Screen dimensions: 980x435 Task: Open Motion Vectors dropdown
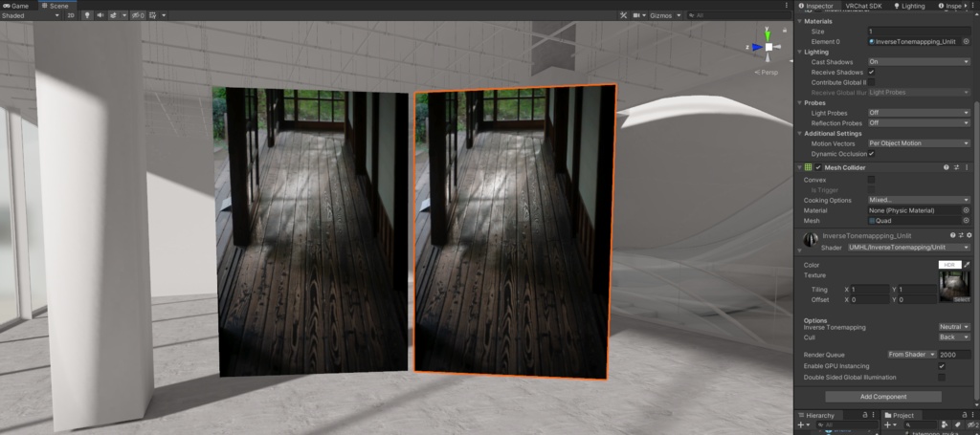[x=919, y=142]
